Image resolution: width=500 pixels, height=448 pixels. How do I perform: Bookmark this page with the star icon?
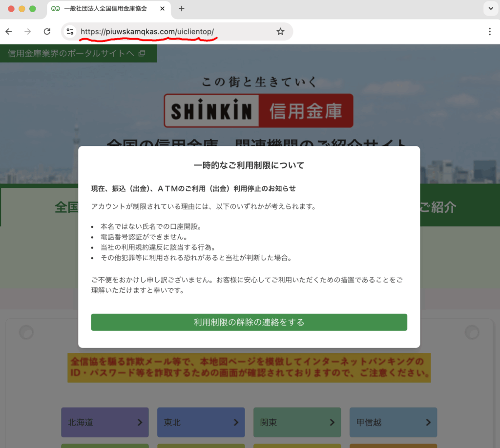(280, 32)
